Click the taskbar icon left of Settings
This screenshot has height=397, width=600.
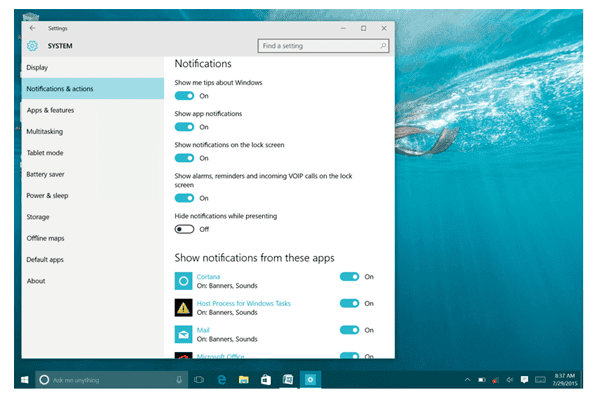point(288,380)
